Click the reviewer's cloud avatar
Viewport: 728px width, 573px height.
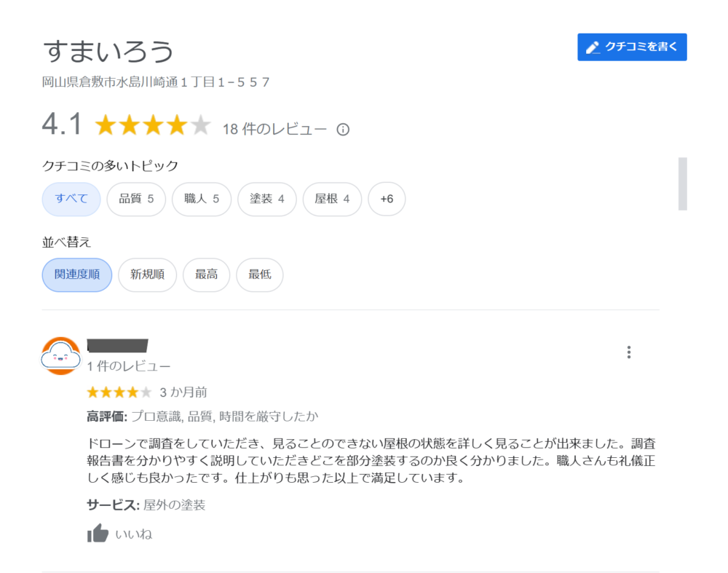point(61,356)
